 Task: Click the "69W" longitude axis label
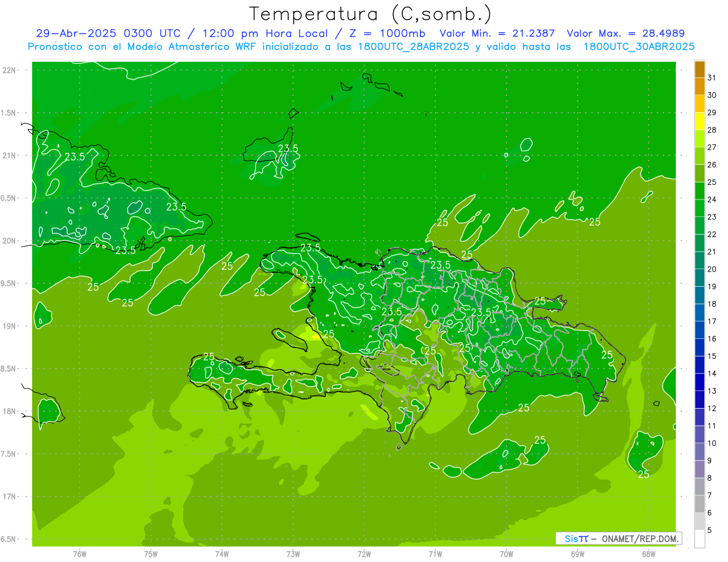click(x=578, y=554)
